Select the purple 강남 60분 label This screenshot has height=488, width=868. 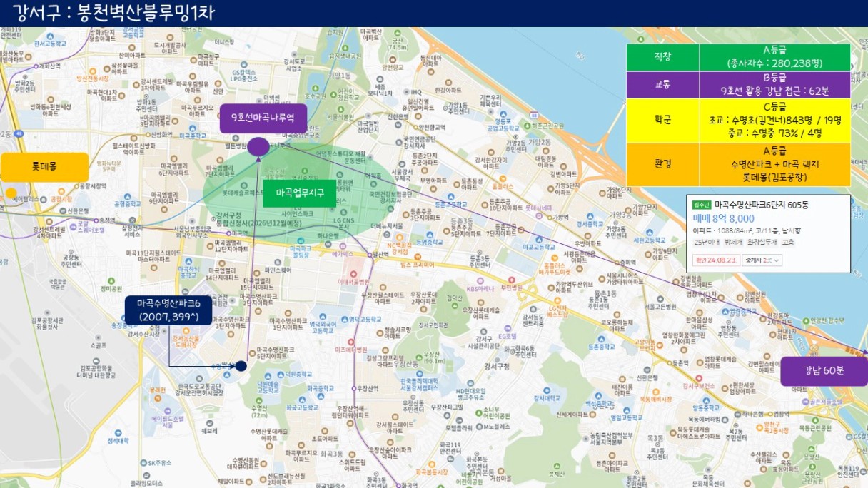tap(823, 371)
